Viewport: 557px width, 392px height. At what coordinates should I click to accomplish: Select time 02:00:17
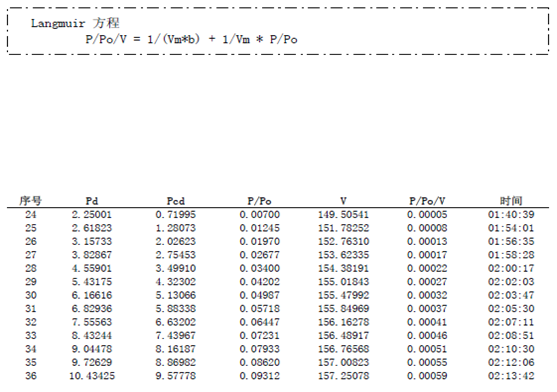(511, 268)
